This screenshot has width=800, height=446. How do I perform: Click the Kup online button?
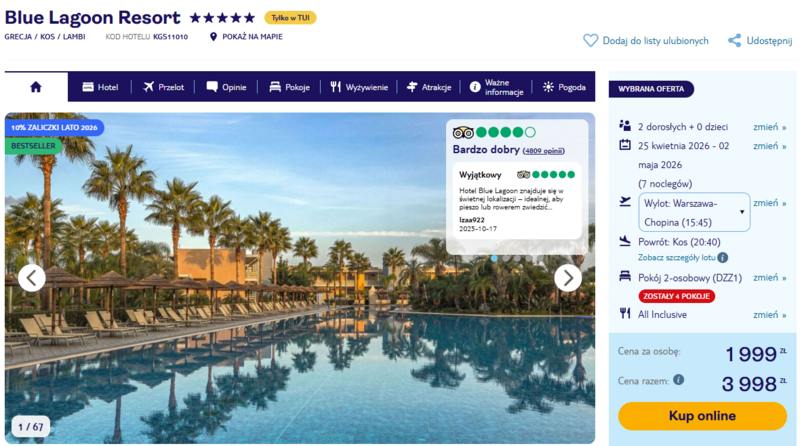(702, 416)
